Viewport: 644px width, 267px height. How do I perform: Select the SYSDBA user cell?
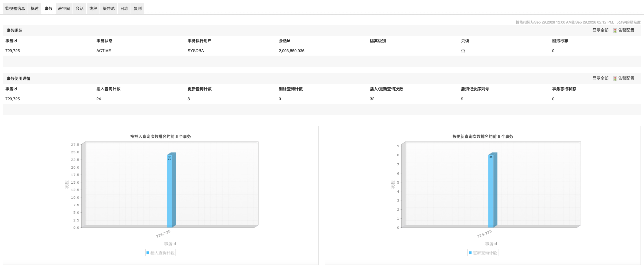coord(196,51)
